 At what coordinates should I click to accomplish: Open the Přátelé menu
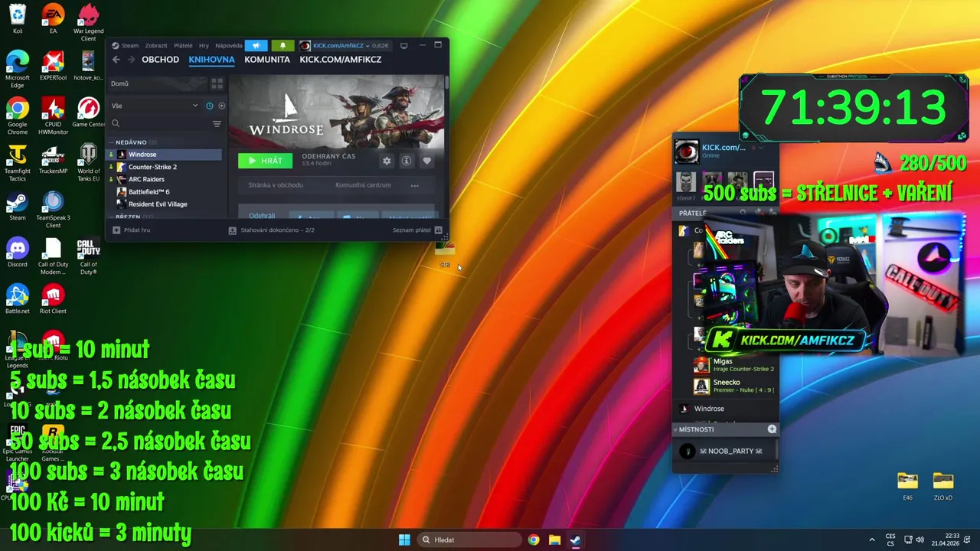[x=183, y=45]
